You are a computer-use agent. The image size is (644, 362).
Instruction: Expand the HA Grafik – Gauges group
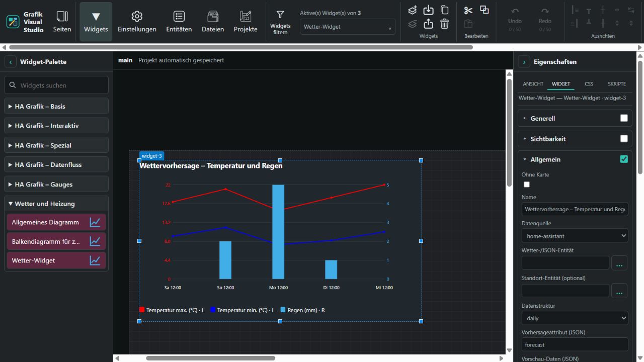click(x=56, y=184)
